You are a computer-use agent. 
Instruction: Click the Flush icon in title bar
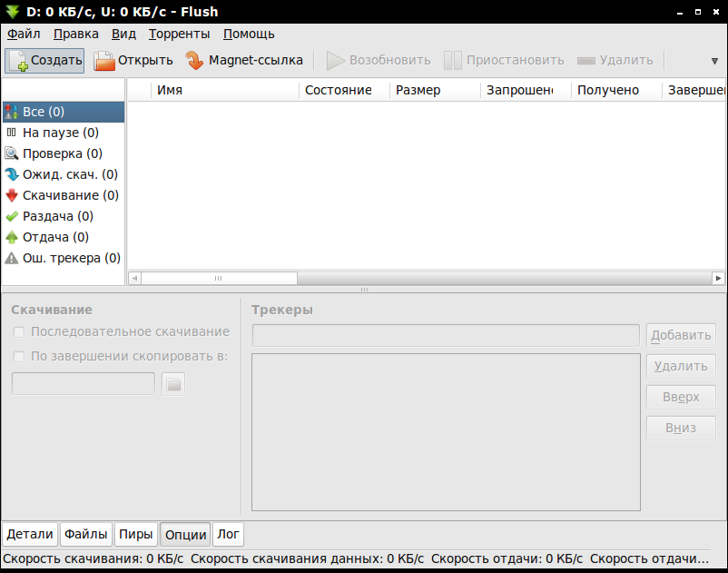(13, 12)
